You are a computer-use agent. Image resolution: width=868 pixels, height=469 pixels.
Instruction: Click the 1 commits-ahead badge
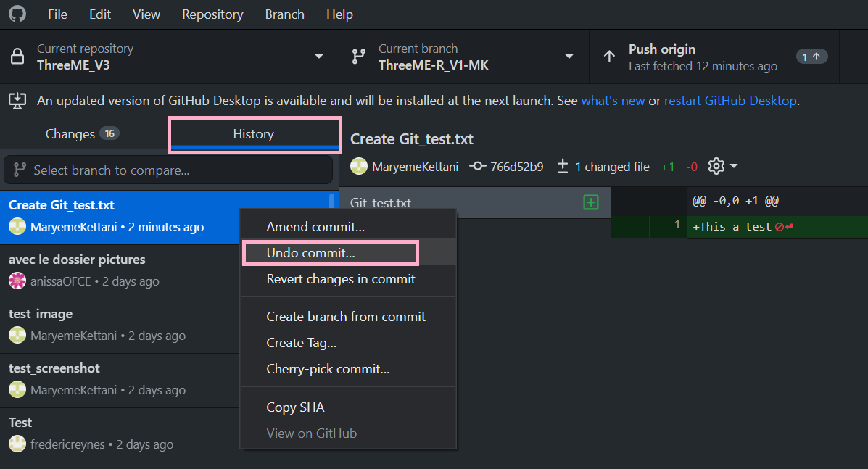tap(811, 57)
